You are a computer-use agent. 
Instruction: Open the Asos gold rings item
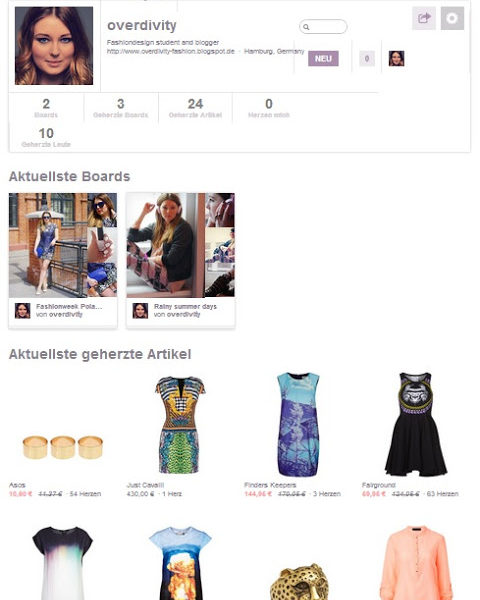pyautogui.click(x=63, y=447)
